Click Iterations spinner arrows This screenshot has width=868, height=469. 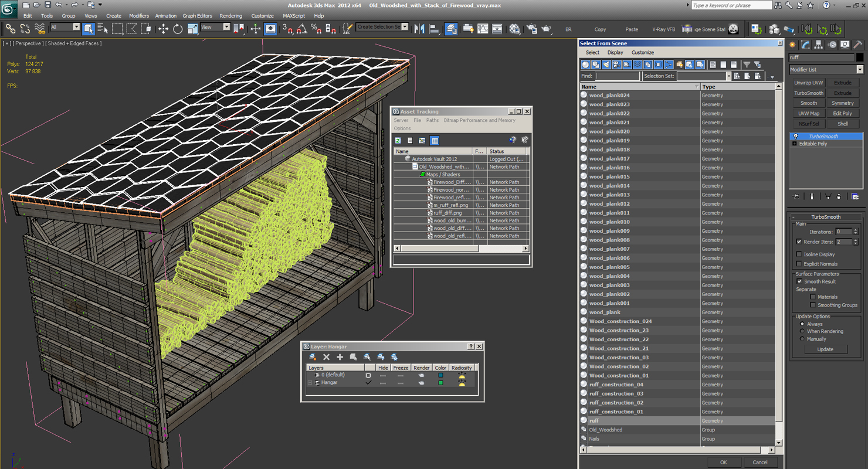point(856,232)
